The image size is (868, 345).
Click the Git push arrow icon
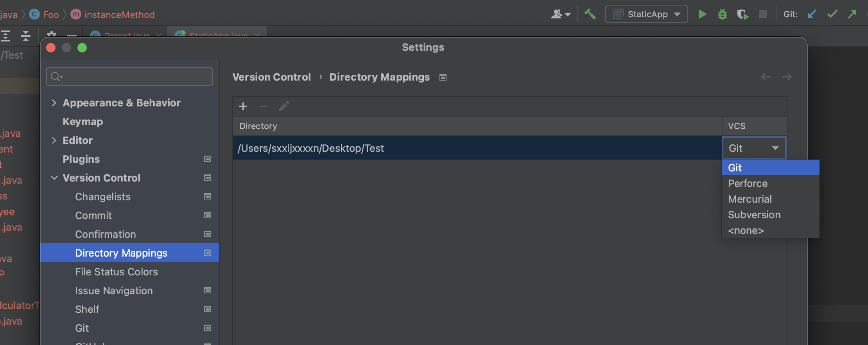point(852,14)
